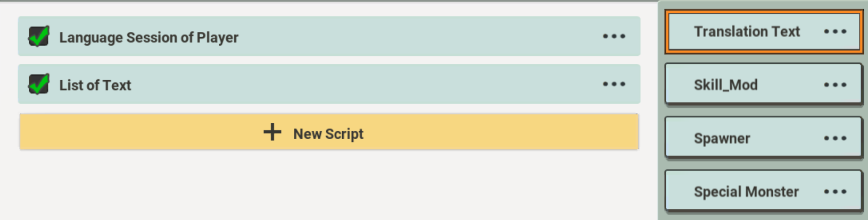Switch to the Spawner object
868x220 pixels.
(x=722, y=139)
